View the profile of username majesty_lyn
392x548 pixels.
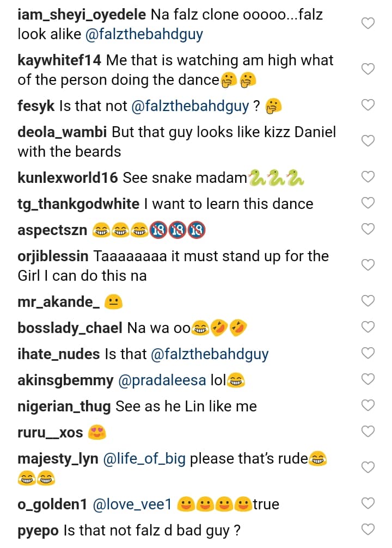(x=58, y=459)
